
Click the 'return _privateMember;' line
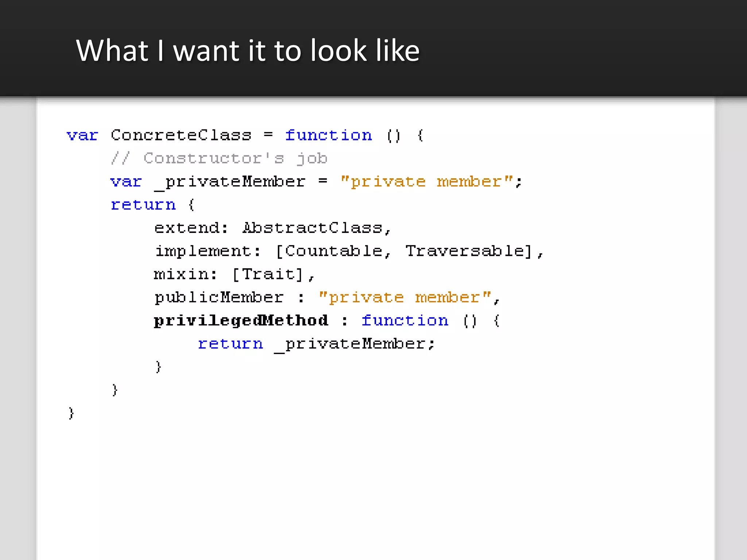316,344
